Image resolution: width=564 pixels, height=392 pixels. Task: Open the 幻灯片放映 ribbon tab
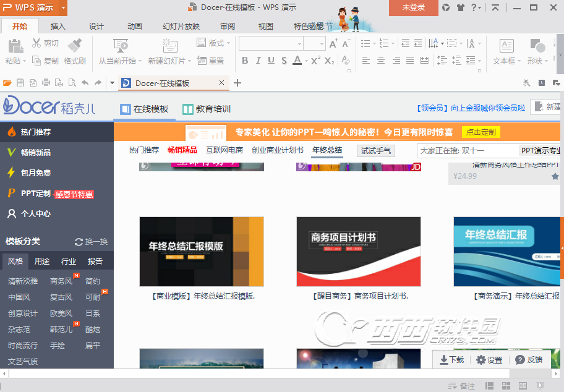[181, 26]
